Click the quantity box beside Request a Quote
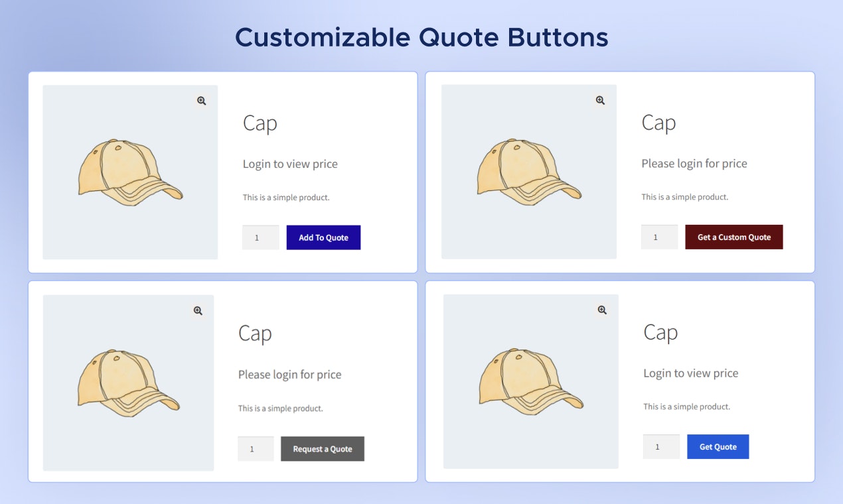The width and height of the screenshot is (843, 504). coord(256,449)
